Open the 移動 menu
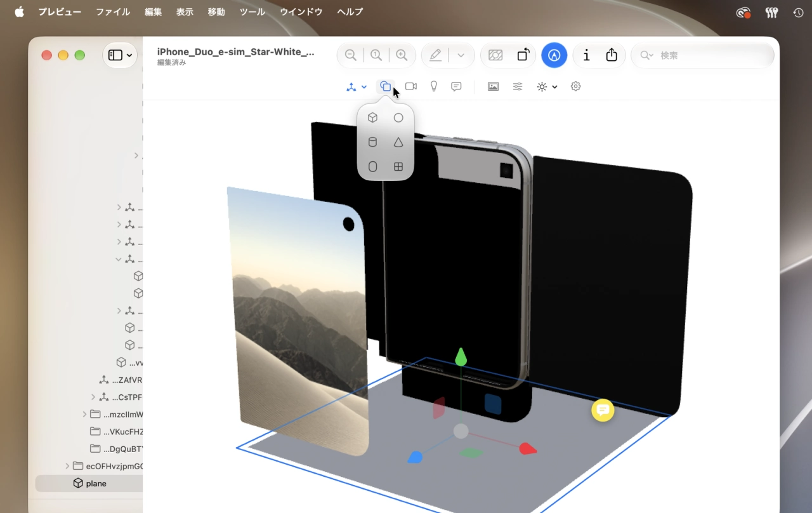 pyautogui.click(x=216, y=12)
